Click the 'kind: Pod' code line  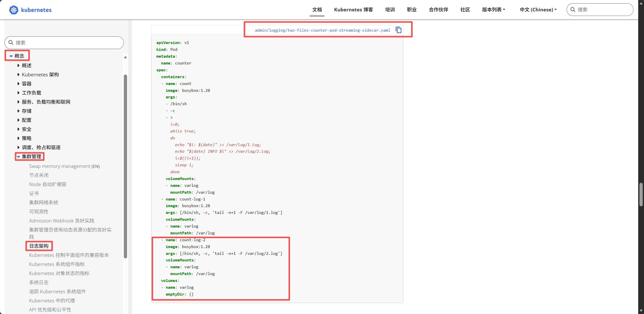[x=167, y=50]
